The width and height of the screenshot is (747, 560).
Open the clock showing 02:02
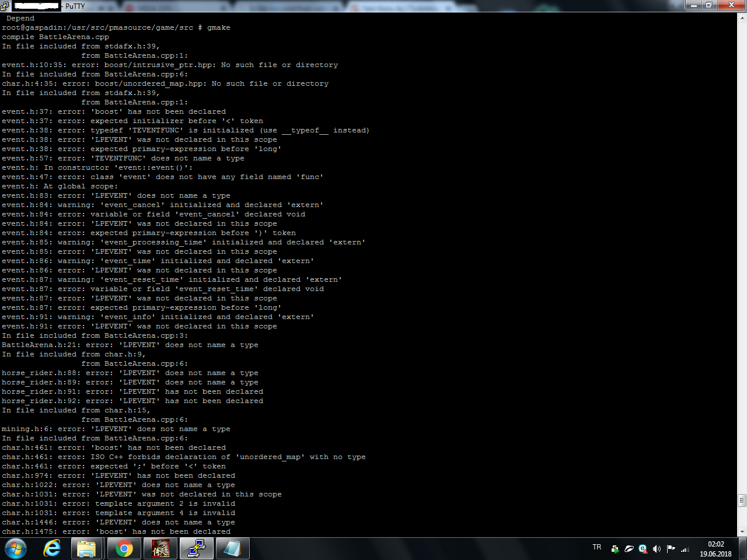pos(715,549)
